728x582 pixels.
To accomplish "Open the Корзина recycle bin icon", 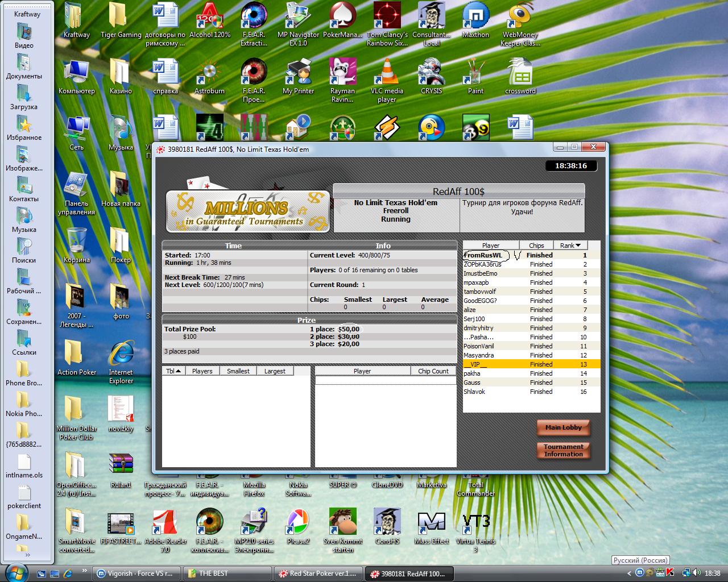I will click(76, 242).
